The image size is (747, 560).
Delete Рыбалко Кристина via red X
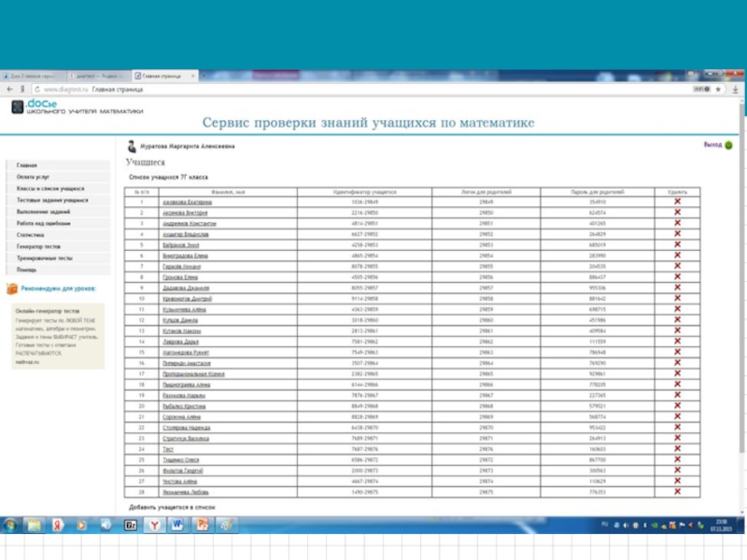677,406
